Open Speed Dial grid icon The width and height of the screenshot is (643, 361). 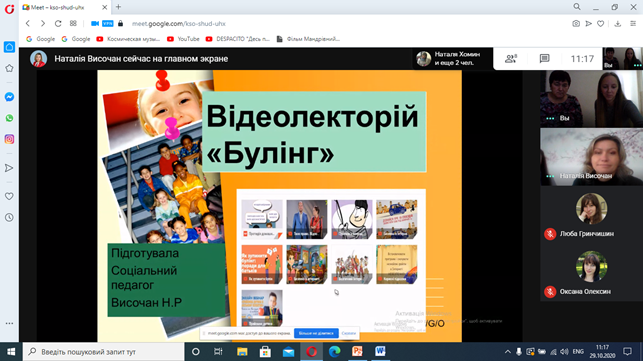(73, 23)
